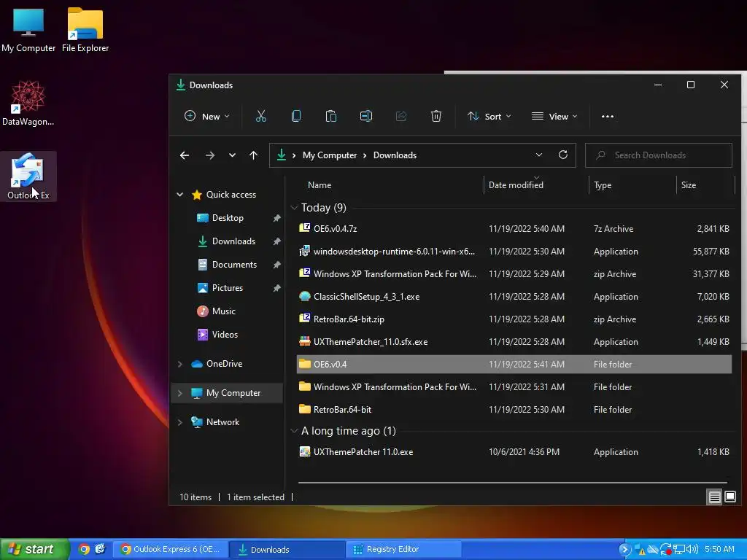Open Music in navigation pane
Image resolution: width=747 pixels, height=560 pixels.
223,311
